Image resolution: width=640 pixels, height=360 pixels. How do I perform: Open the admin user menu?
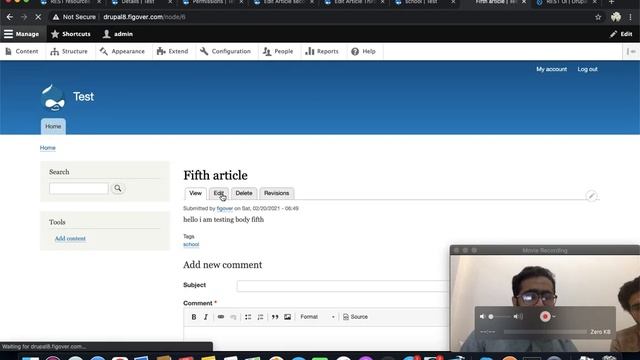coord(118,34)
